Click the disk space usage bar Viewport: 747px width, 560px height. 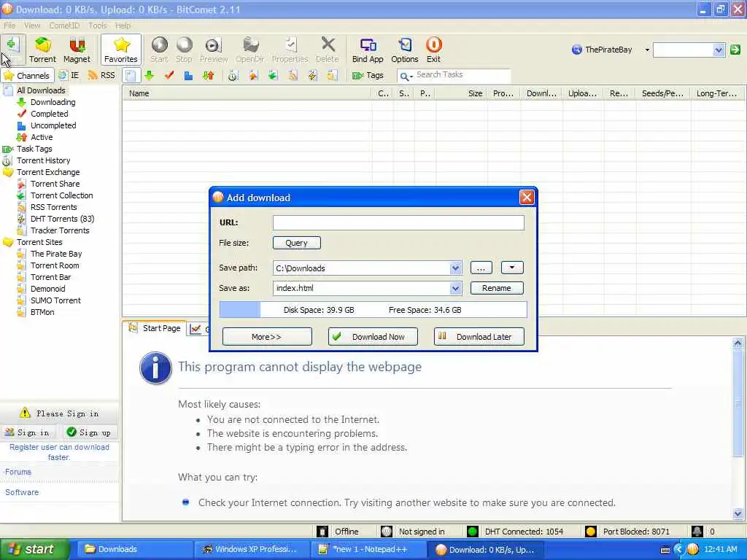373,310
